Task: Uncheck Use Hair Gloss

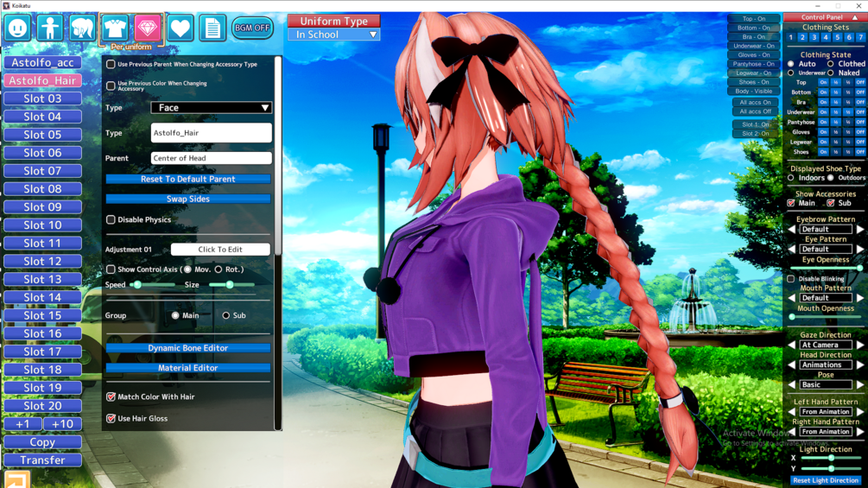Action: click(111, 418)
